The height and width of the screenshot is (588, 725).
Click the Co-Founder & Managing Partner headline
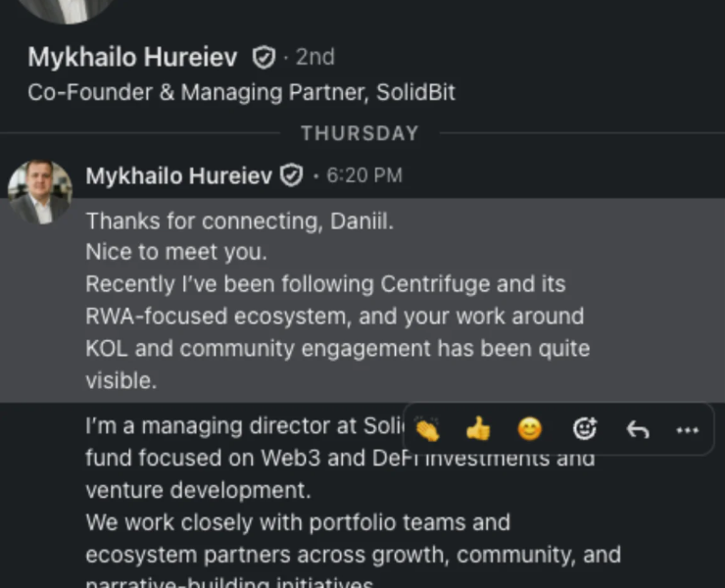tap(241, 93)
